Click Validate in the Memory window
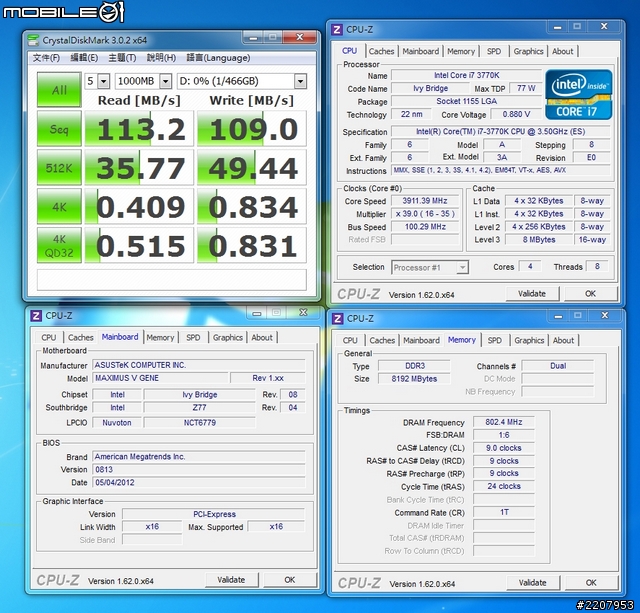The width and height of the screenshot is (640, 613). point(532,583)
